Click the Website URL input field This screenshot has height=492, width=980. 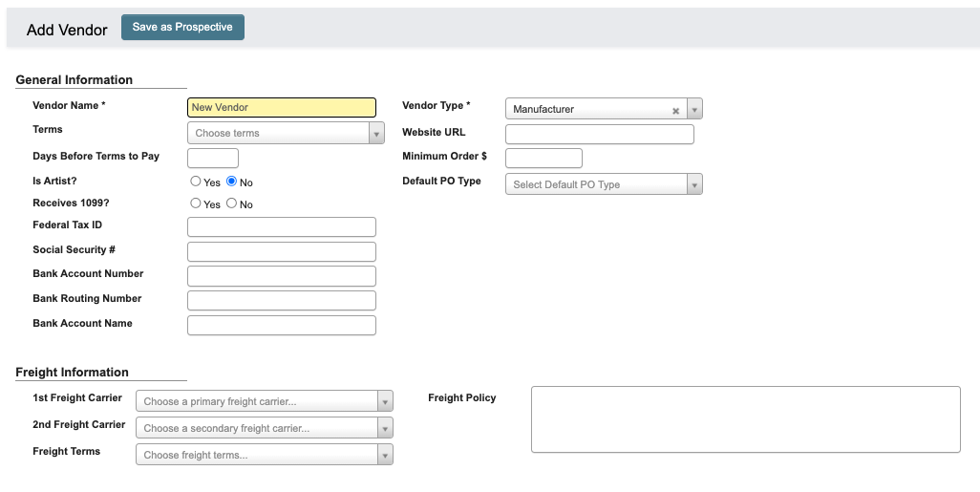point(600,135)
